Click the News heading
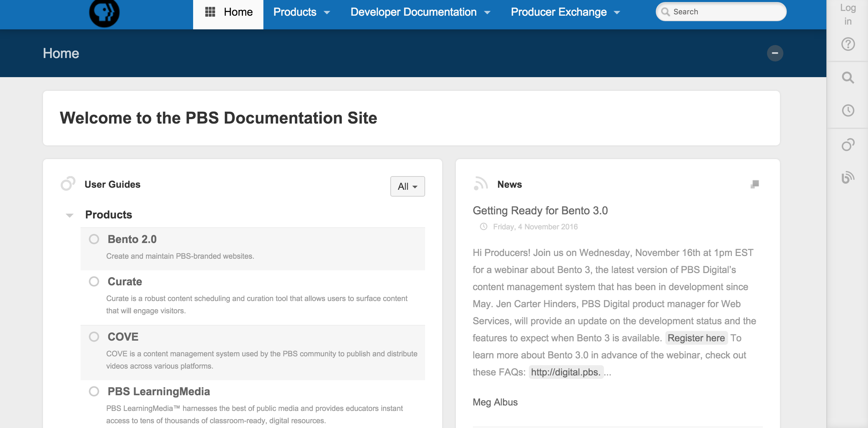Image resolution: width=868 pixels, height=428 pixels. 509,184
